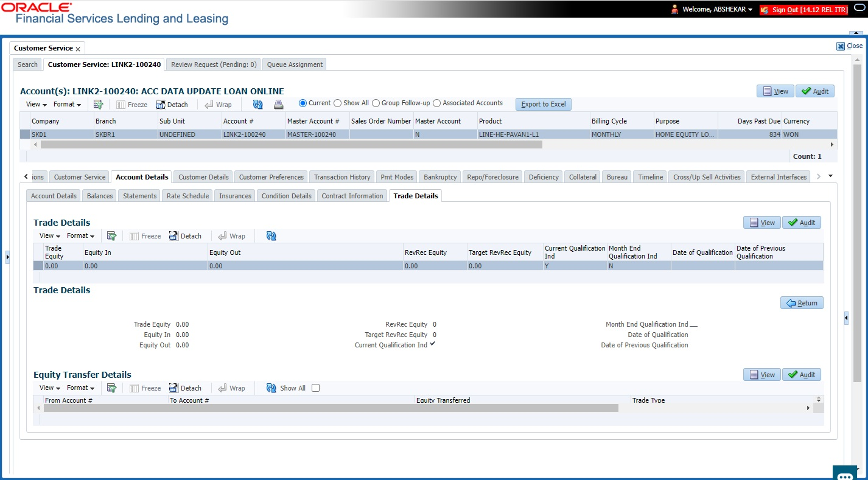Click the Return button
The image size is (868, 480).
tap(802, 303)
